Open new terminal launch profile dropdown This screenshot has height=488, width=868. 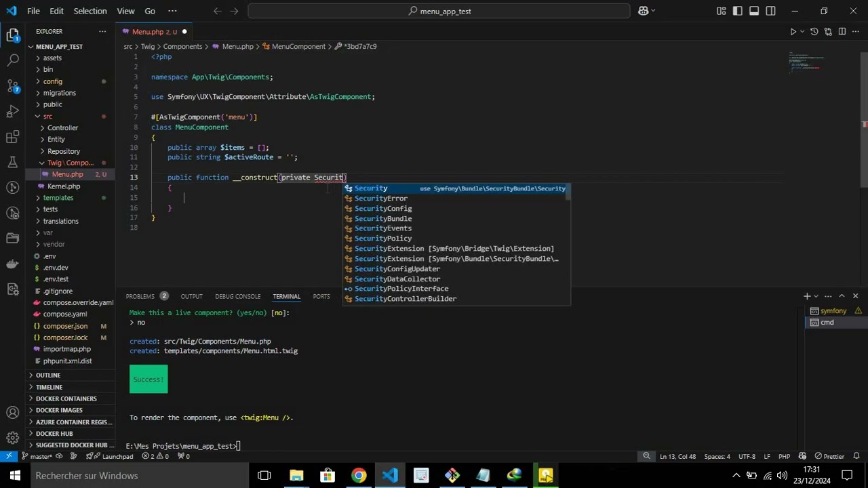[816, 296]
